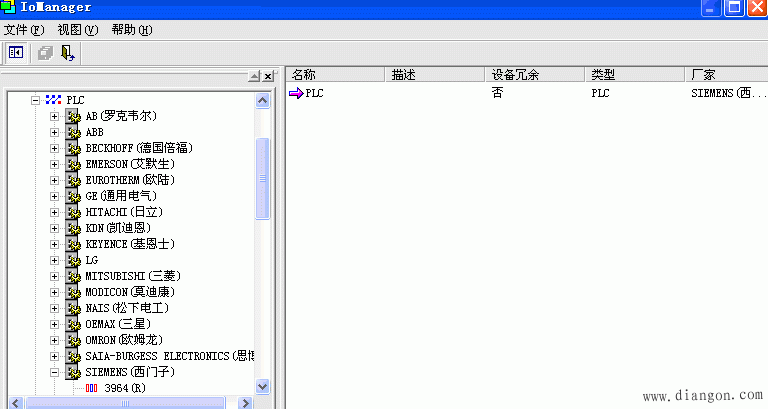This screenshot has height=409, width=768.
Task: Open the 文件(F) menu
Action: [x=24, y=30]
